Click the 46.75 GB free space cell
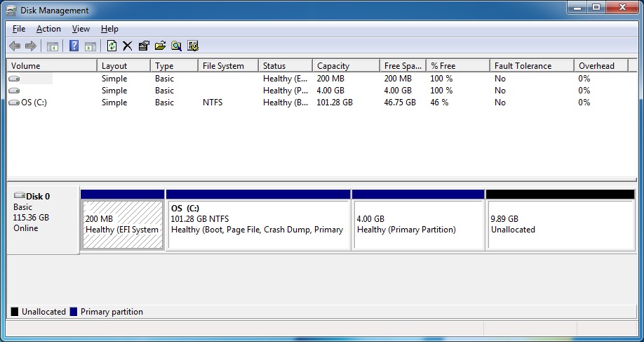The width and height of the screenshot is (644, 342). [x=400, y=103]
